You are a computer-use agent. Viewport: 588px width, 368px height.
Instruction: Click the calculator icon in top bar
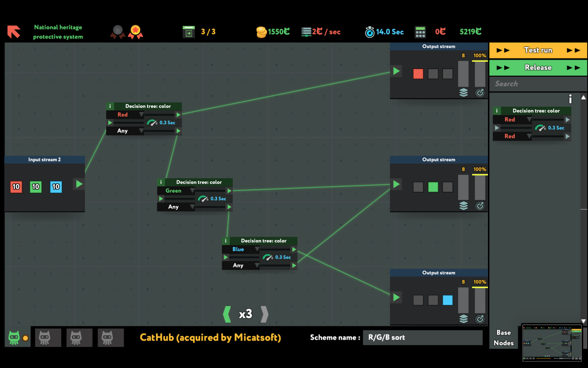tap(420, 32)
